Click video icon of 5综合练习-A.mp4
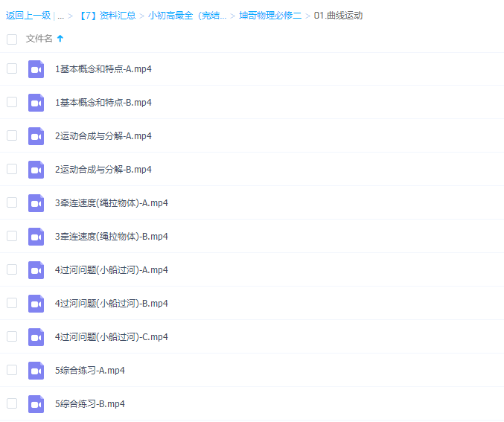Image resolution: width=504 pixels, height=422 pixels. 36,371
